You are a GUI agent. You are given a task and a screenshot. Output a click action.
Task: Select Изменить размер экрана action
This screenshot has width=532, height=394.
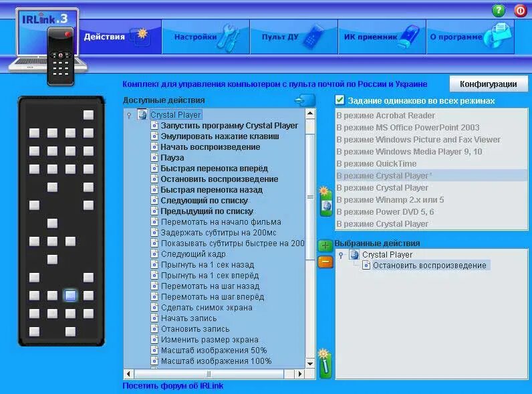point(209,340)
